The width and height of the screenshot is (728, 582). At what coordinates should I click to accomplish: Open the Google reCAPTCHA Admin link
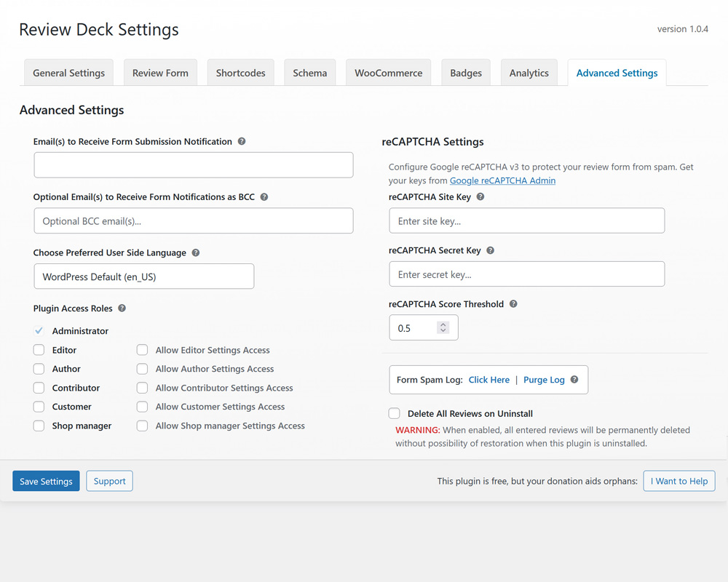pyautogui.click(x=502, y=180)
